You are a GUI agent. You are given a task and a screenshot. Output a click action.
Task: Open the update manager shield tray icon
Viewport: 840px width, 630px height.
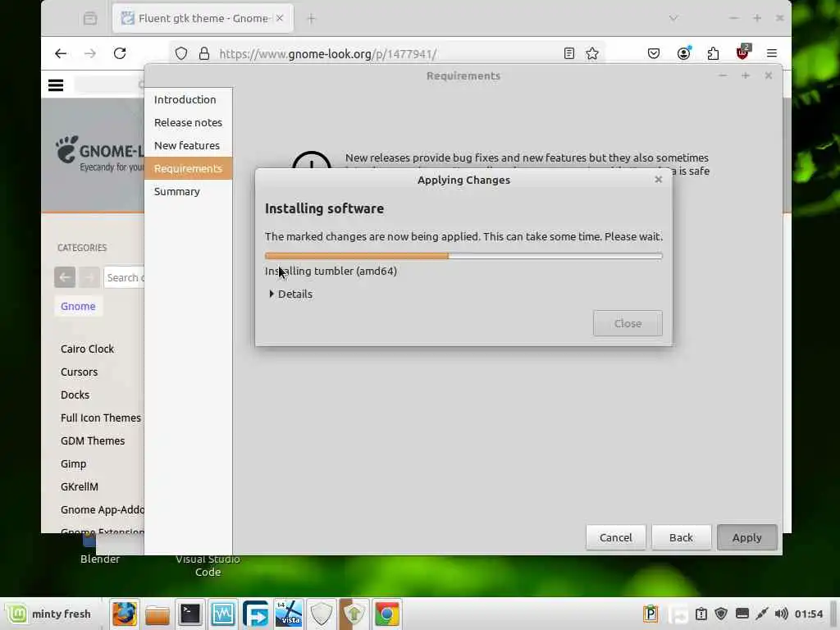(721, 614)
